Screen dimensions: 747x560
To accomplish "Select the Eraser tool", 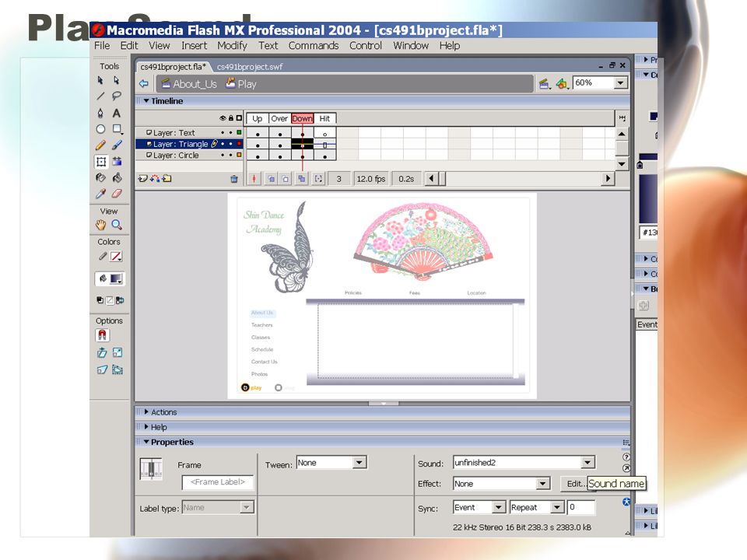I will [117, 194].
